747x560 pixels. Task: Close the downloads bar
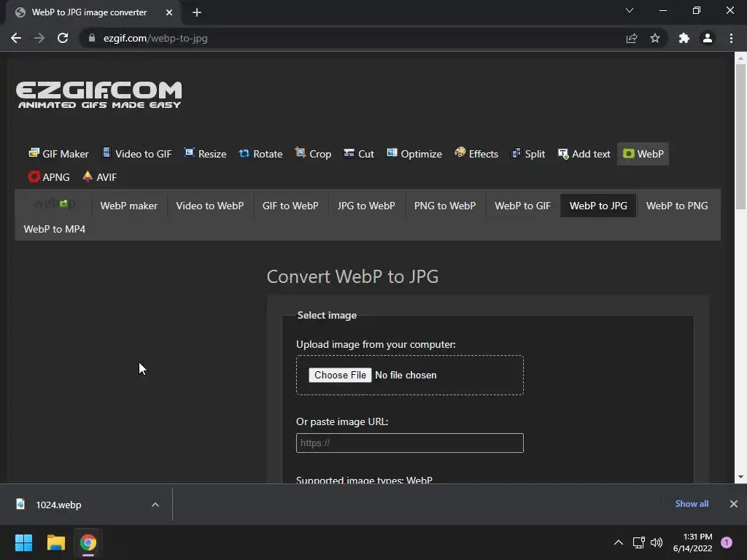734,504
